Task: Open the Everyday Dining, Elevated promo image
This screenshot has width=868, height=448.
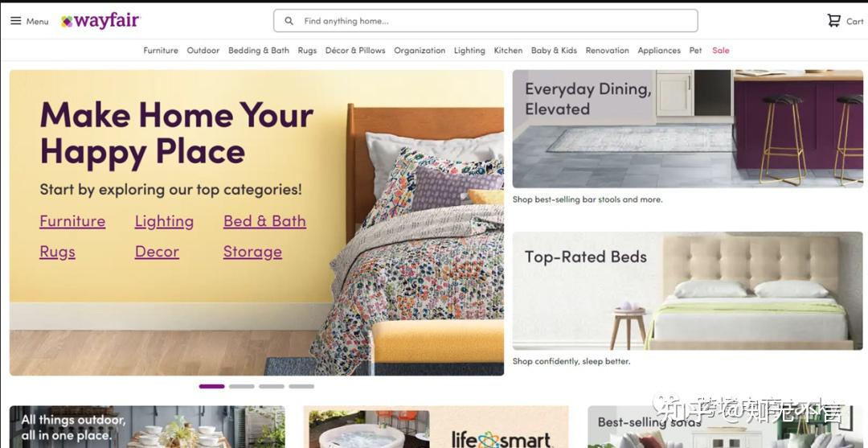Action: coord(687,129)
